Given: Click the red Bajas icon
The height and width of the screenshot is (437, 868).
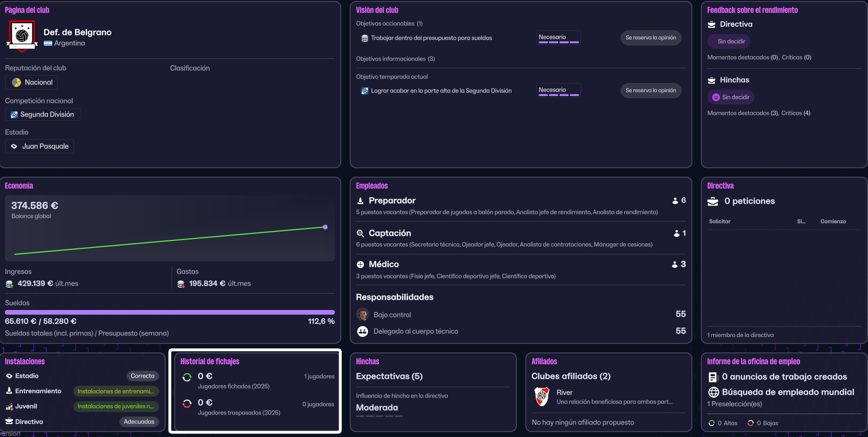Looking at the screenshot, I should pos(751,423).
